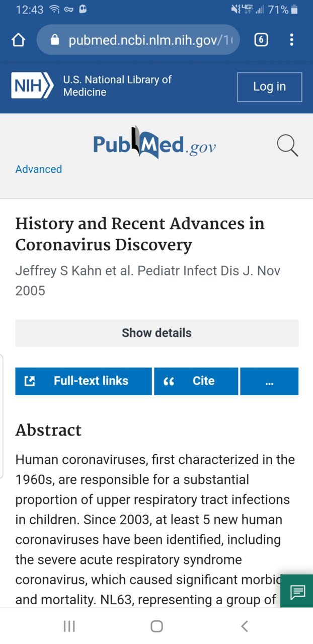
Task: Open the browser three-dot menu
Action: [x=291, y=40]
